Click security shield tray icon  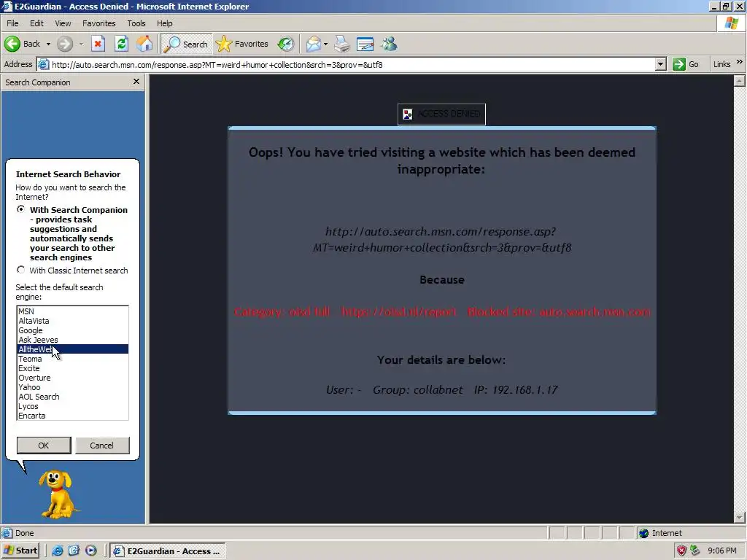click(682, 551)
